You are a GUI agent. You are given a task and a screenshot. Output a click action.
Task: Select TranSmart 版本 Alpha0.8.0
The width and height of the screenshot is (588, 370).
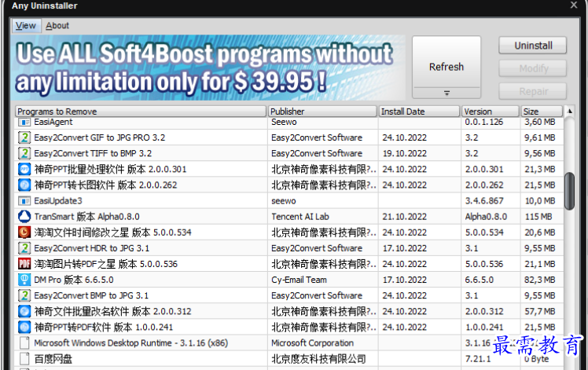(86, 217)
